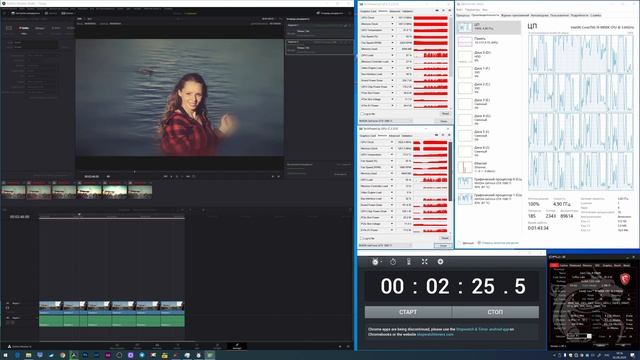The height and width of the screenshot is (360, 640).
Task: Expand GPU Load sensor dropdown in lower GPU-Z
Action: 393,180
